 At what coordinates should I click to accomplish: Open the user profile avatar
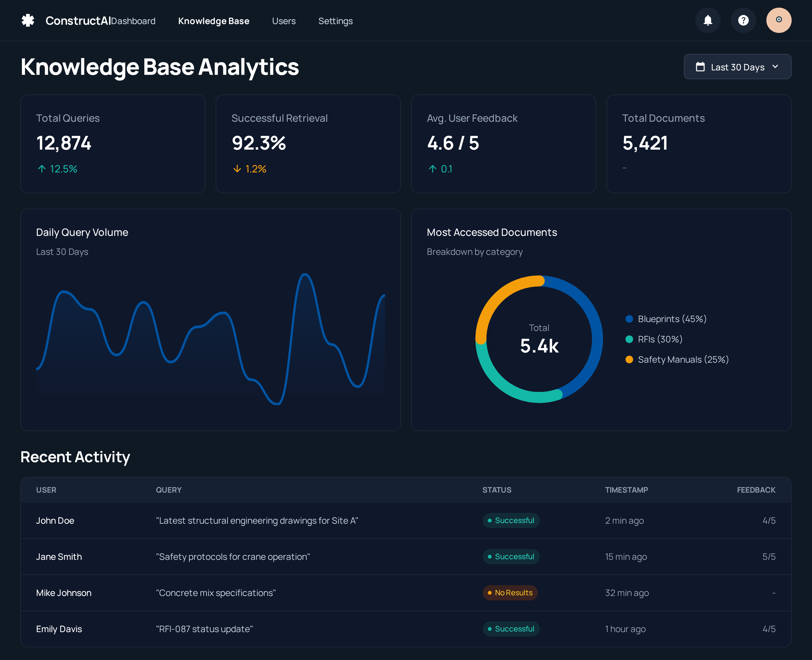pos(778,21)
